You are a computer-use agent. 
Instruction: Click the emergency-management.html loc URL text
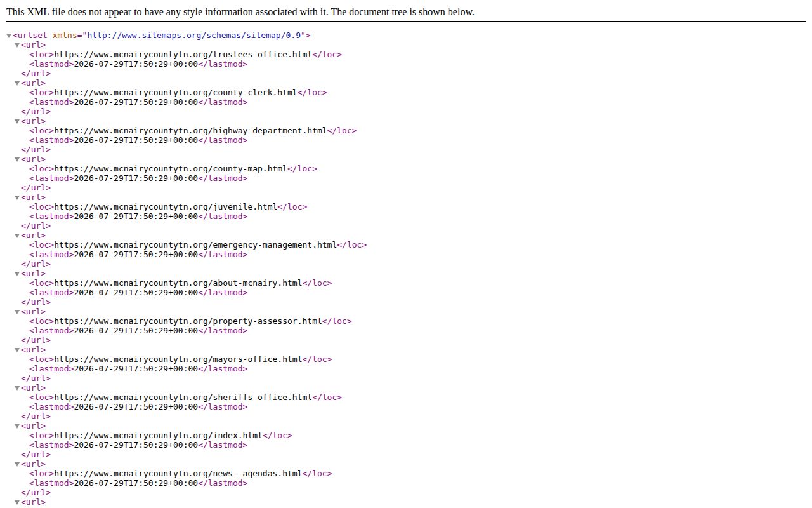(x=195, y=245)
